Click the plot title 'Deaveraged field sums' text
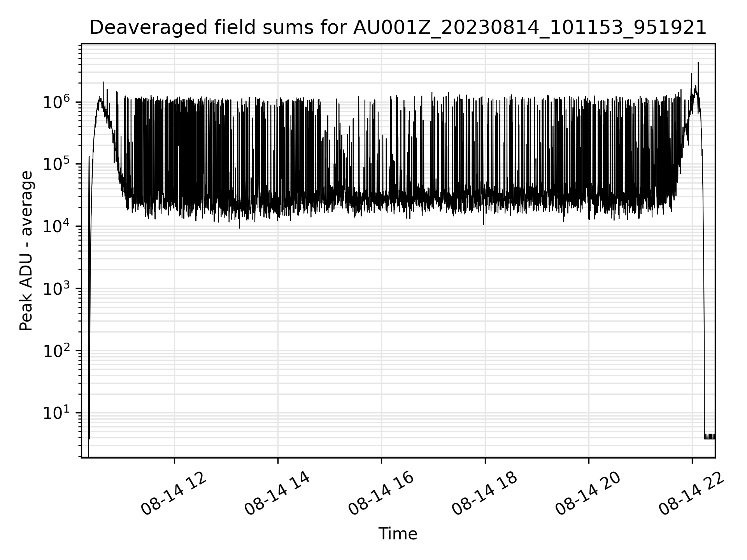 click(398, 28)
